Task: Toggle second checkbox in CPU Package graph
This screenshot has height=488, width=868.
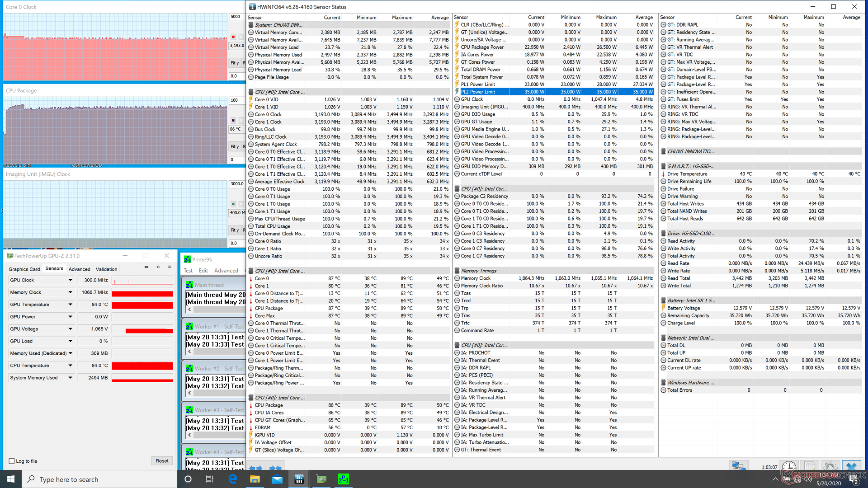Action: pos(241,121)
